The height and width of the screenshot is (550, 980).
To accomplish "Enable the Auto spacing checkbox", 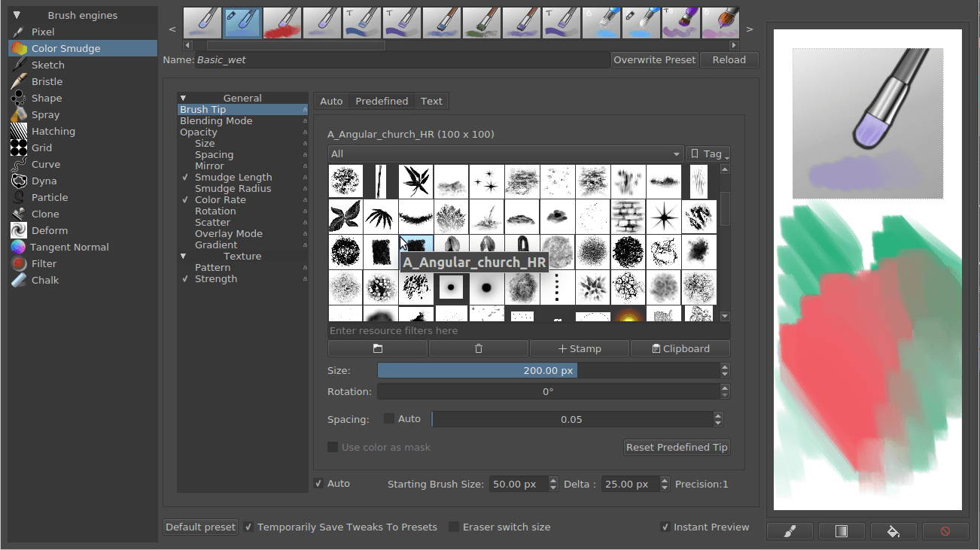I will [x=389, y=419].
